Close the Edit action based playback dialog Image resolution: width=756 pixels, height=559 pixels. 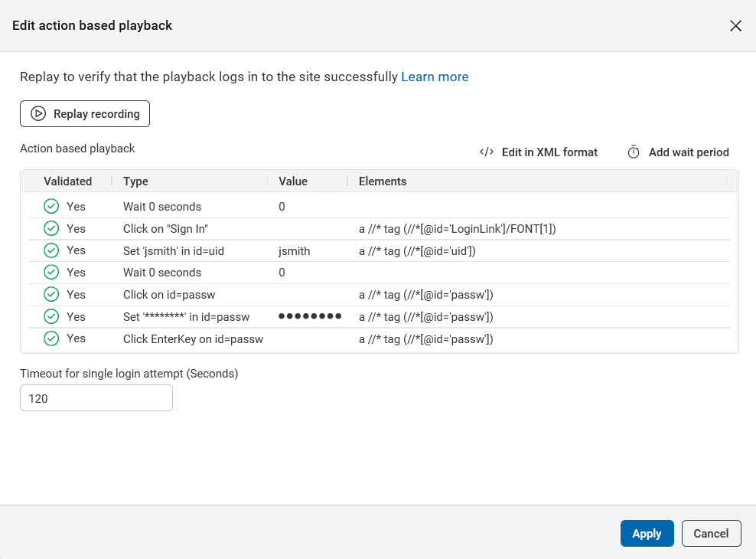pos(735,25)
